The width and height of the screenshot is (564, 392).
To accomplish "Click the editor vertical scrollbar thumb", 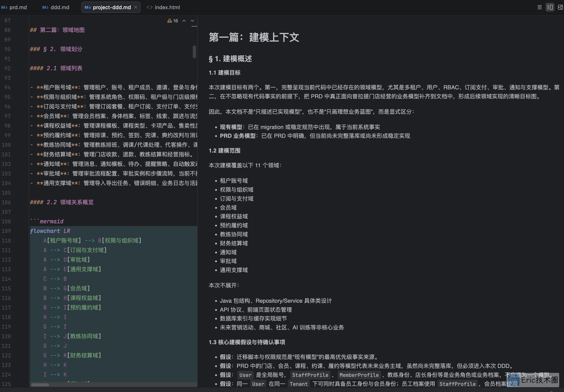I will point(194,52).
